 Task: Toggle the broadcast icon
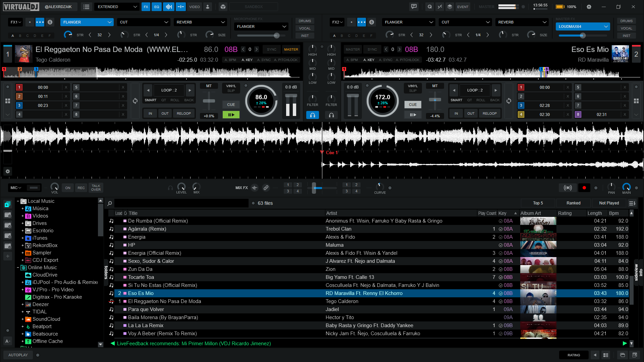[568, 188]
